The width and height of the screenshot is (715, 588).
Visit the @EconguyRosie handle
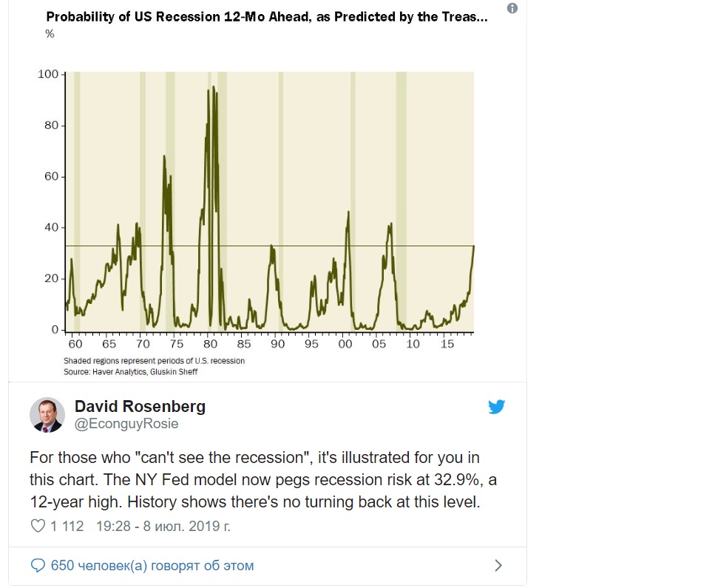click(x=126, y=424)
